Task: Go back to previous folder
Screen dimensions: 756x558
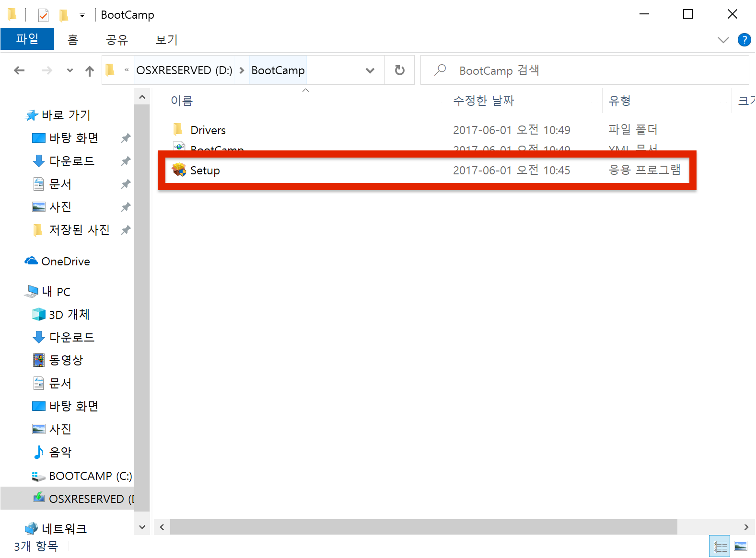Action: click(19, 70)
